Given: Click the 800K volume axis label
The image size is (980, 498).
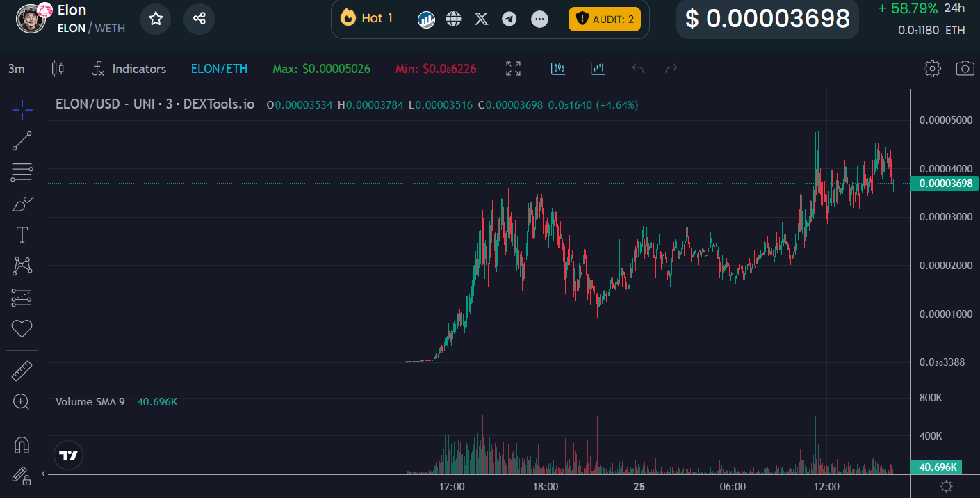Looking at the screenshot, I should [x=930, y=398].
